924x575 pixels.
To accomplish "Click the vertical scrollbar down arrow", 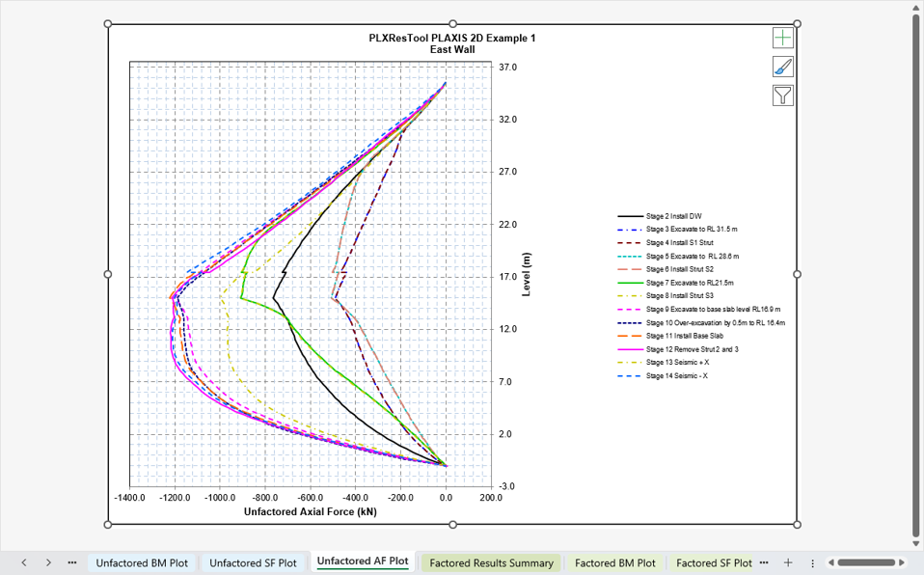I will point(915,544).
